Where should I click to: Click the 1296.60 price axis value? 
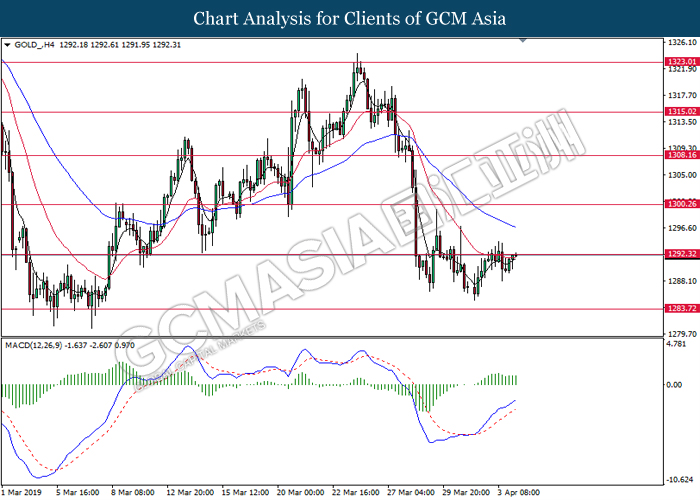[x=682, y=228]
